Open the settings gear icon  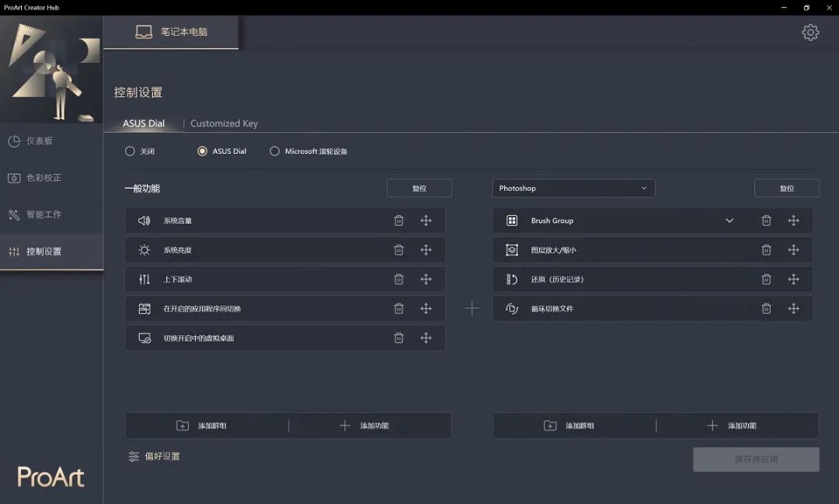pos(810,33)
